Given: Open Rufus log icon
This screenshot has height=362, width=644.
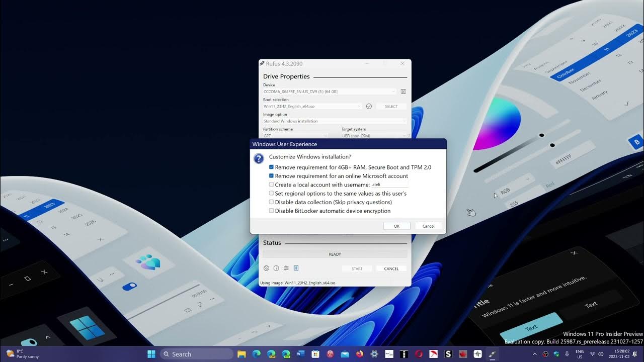Looking at the screenshot, I should (296, 268).
